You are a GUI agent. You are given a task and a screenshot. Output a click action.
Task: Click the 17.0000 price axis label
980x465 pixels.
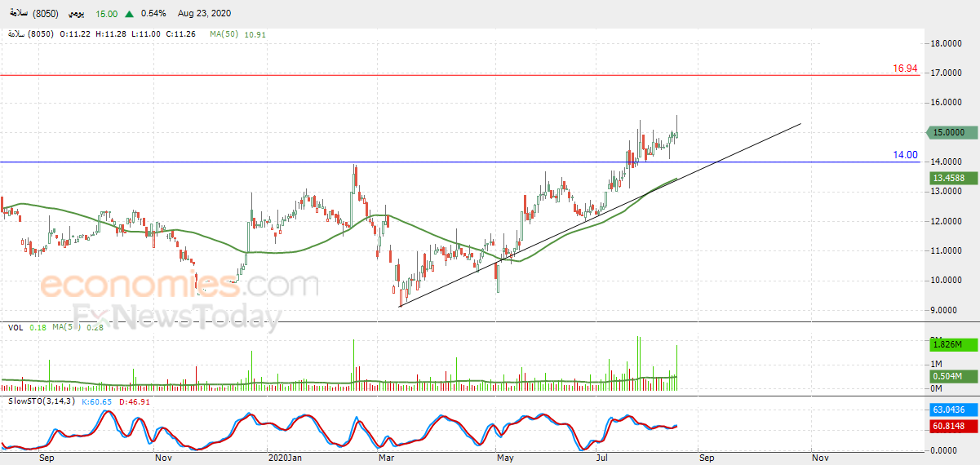(x=948, y=73)
